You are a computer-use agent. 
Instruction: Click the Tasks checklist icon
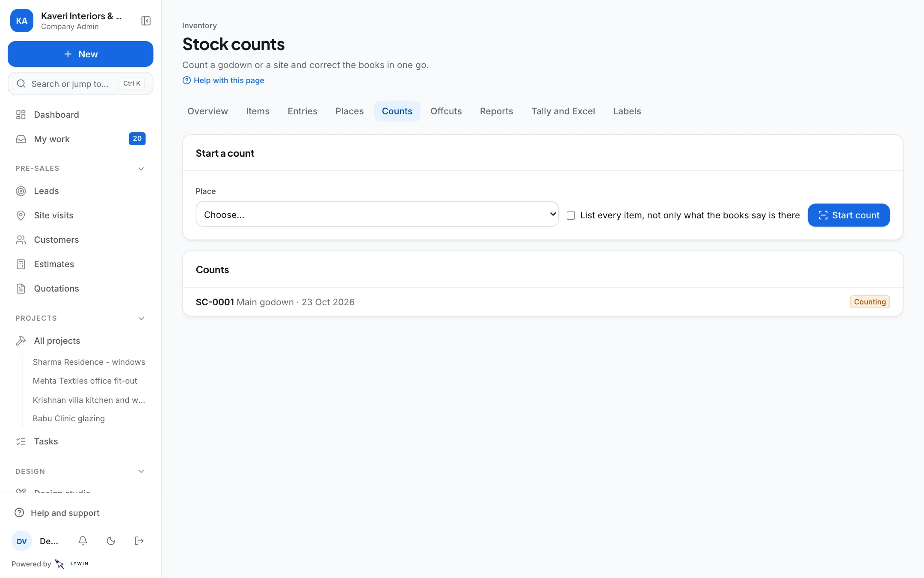[x=21, y=441]
